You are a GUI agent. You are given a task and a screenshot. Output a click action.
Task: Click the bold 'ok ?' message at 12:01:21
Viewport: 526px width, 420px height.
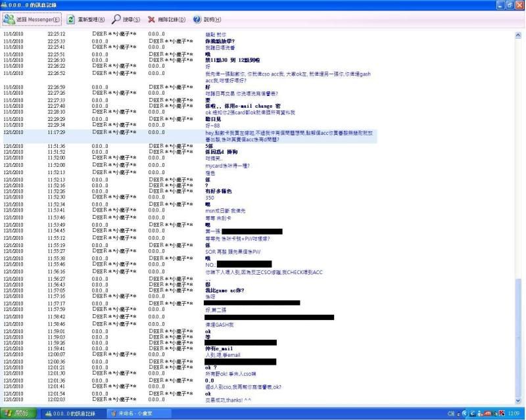click(211, 368)
